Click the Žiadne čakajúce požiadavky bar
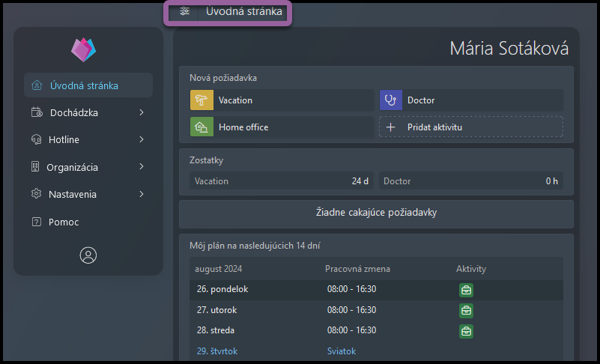 tap(375, 213)
